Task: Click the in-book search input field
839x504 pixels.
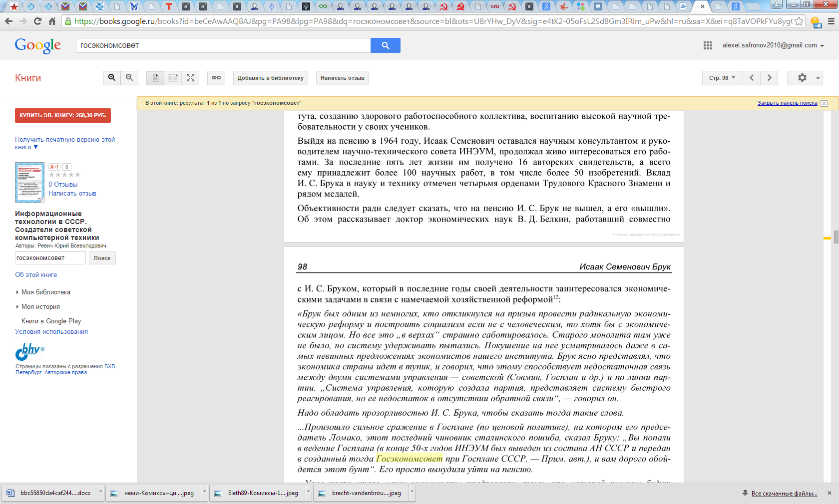Action: [x=50, y=258]
